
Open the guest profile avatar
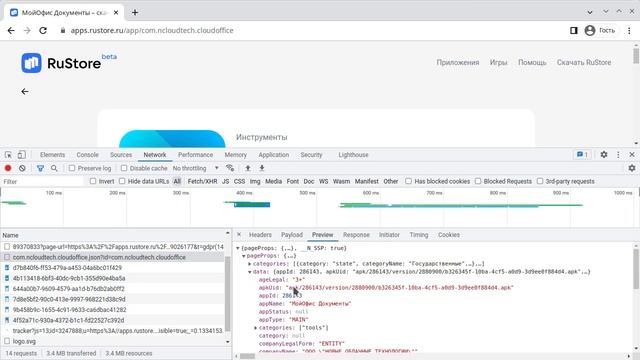tap(590, 31)
